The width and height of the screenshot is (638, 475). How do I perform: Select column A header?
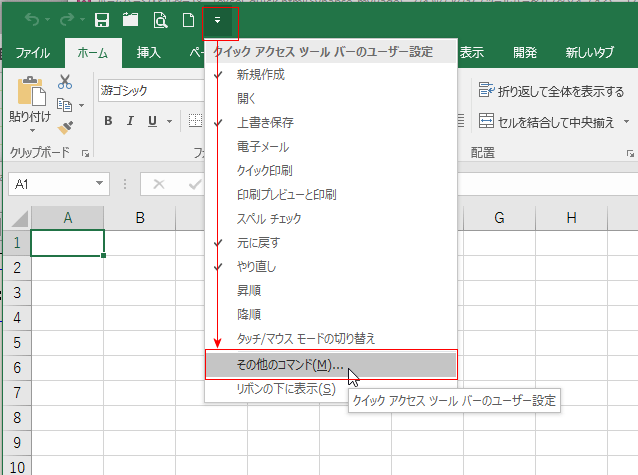(68, 218)
